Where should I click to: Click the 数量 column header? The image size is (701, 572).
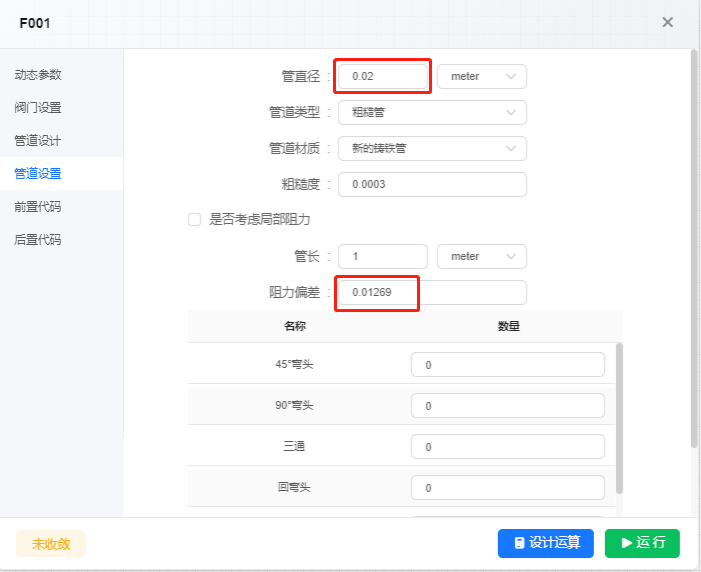click(508, 326)
